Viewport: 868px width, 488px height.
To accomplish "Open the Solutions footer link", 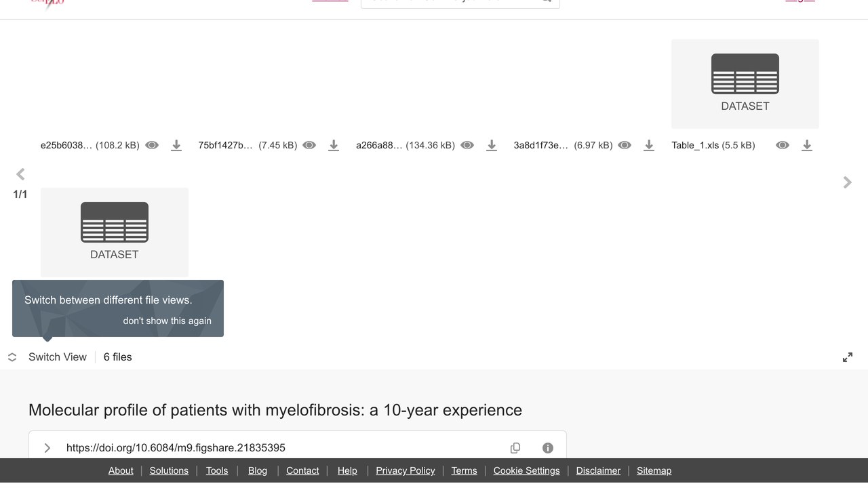I will coord(169,470).
